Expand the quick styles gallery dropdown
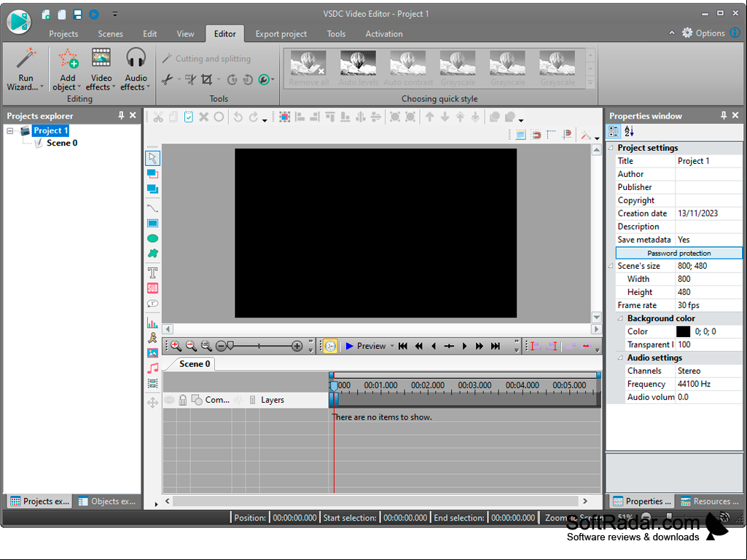Viewport: 747px width, 560px height. point(590,83)
